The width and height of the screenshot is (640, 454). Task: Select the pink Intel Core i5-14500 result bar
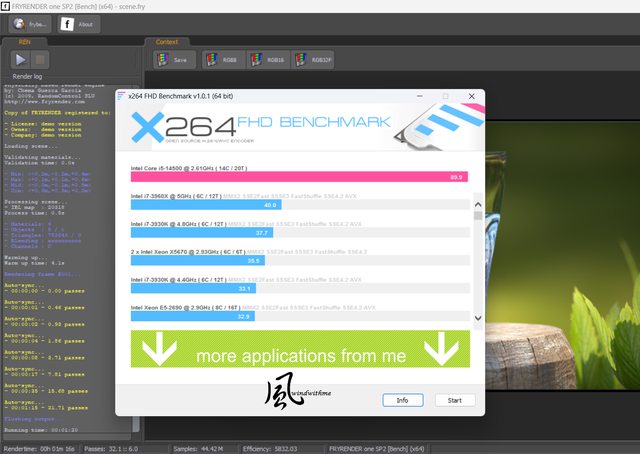click(x=298, y=176)
